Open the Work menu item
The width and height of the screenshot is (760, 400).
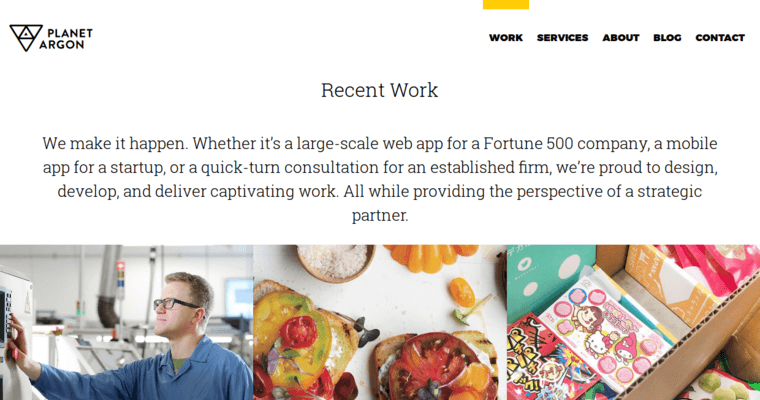[x=506, y=38]
